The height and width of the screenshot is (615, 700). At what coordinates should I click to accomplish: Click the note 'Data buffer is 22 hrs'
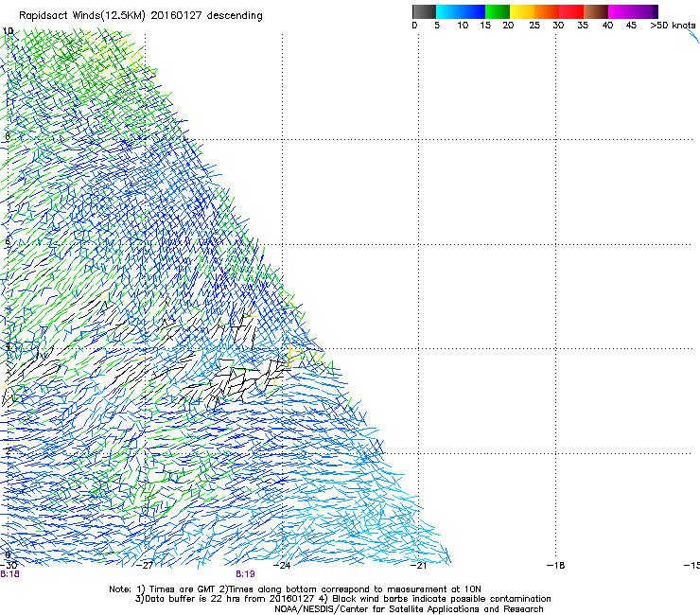(x=192, y=599)
